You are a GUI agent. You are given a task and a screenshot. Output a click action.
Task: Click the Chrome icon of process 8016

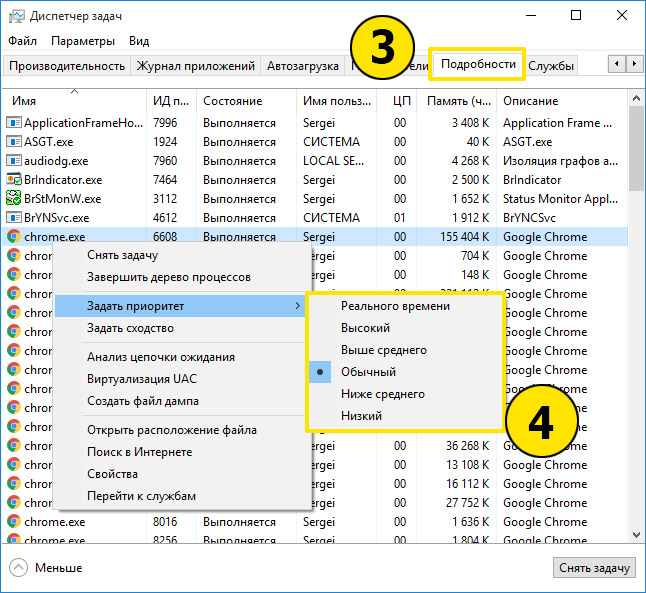[14, 522]
